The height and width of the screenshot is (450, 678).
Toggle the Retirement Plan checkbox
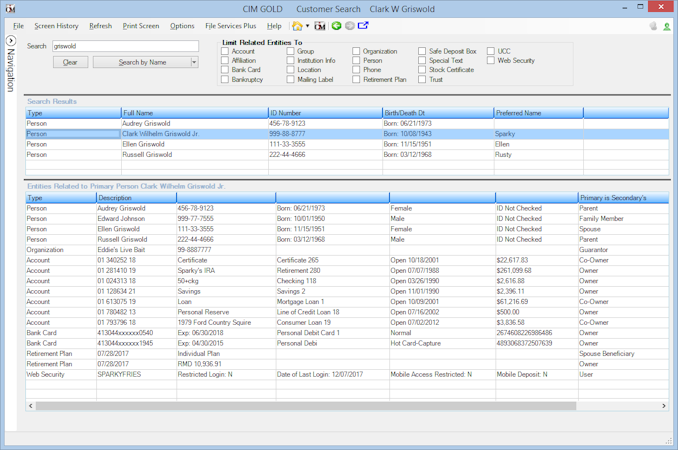(x=356, y=80)
